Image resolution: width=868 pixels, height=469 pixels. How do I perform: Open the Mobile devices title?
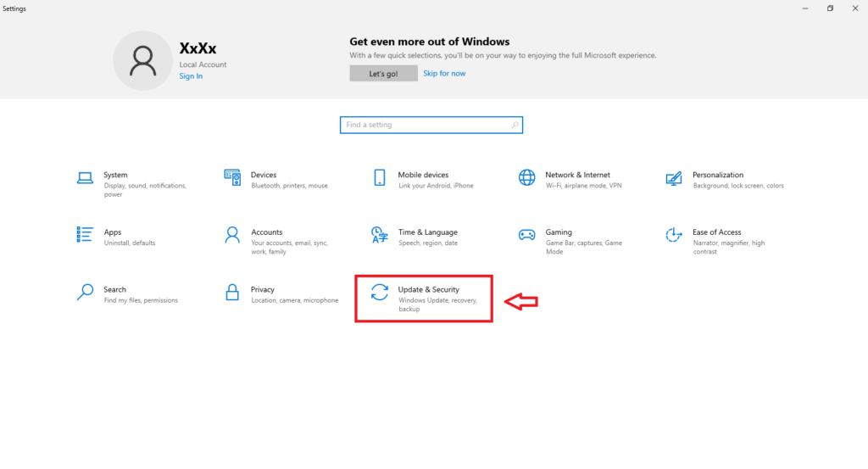pos(424,175)
